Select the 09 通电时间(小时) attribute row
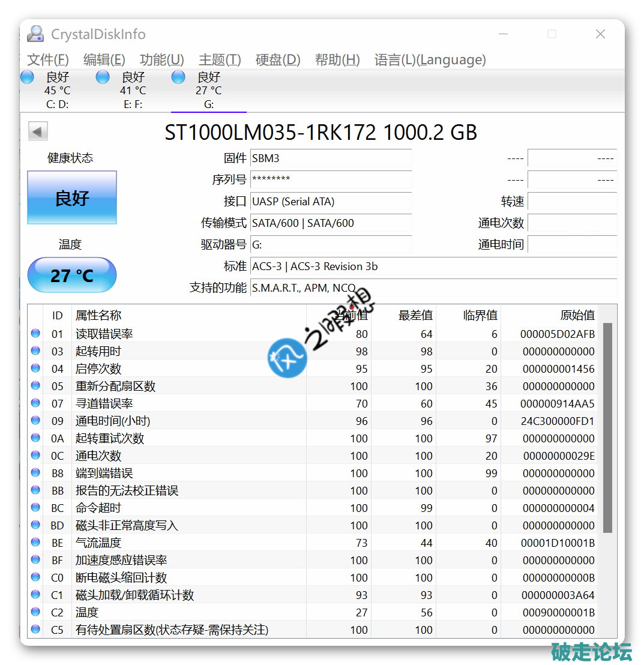Image resolution: width=644 pixels, height=665 pixels. [x=180, y=421]
